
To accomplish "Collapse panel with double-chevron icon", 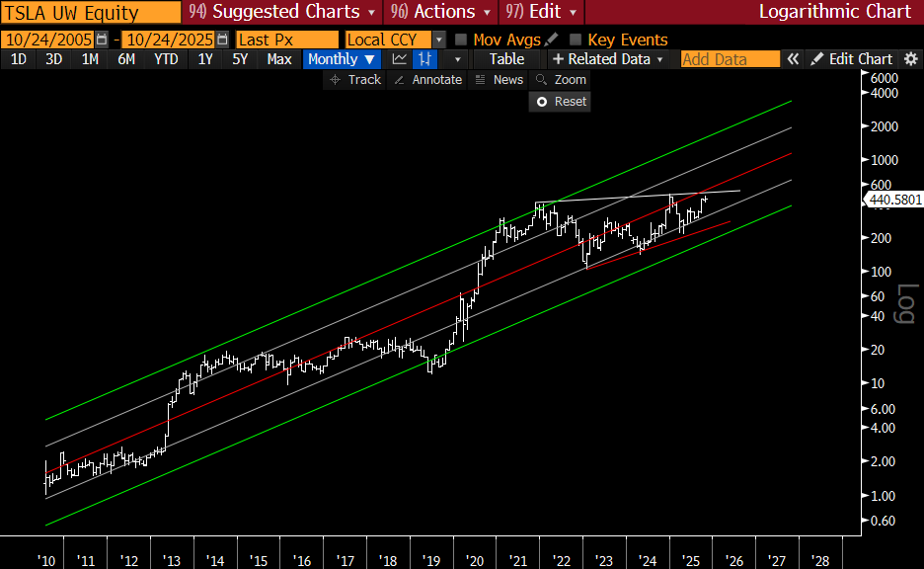I will 793,59.
